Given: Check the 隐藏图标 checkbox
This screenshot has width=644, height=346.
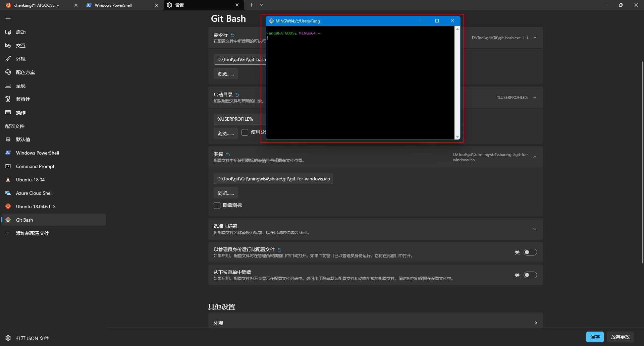Looking at the screenshot, I should click(x=217, y=206).
